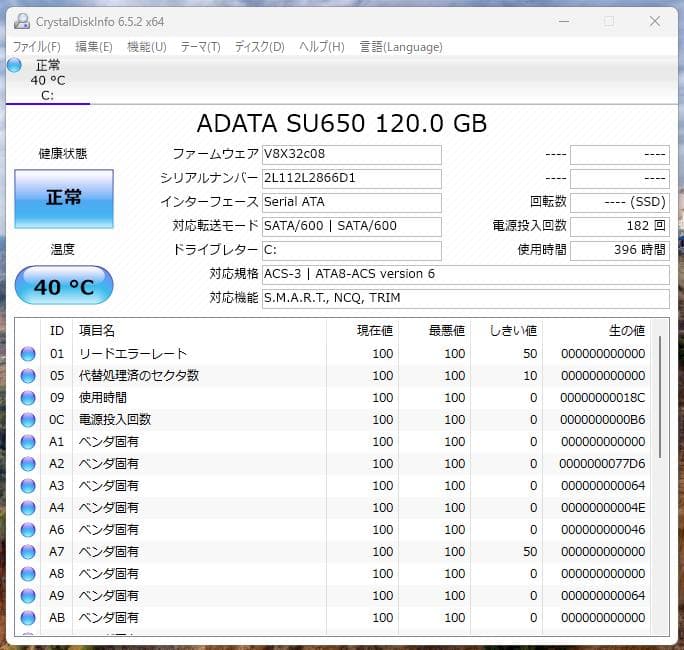Click the 使用時間 attribute name in SMART list
Screen dimensions: 684x650
(x=103, y=398)
